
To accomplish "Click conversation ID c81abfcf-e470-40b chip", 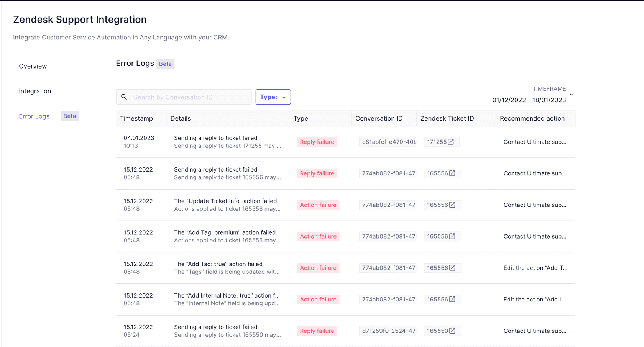I will pos(388,142).
